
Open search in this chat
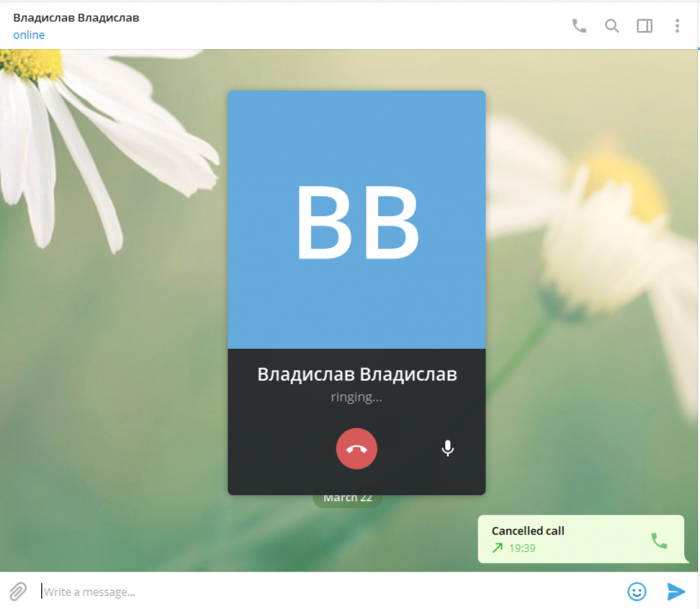tap(612, 26)
